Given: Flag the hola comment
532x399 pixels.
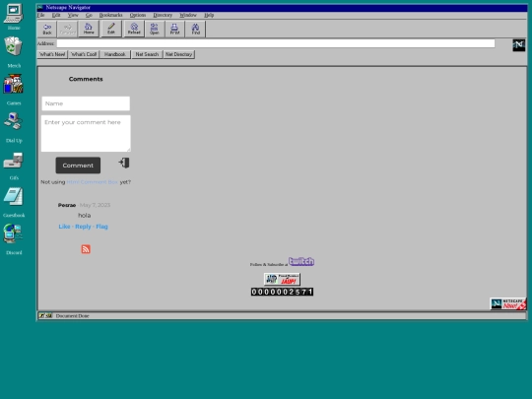Looking at the screenshot, I should click(101, 227).
